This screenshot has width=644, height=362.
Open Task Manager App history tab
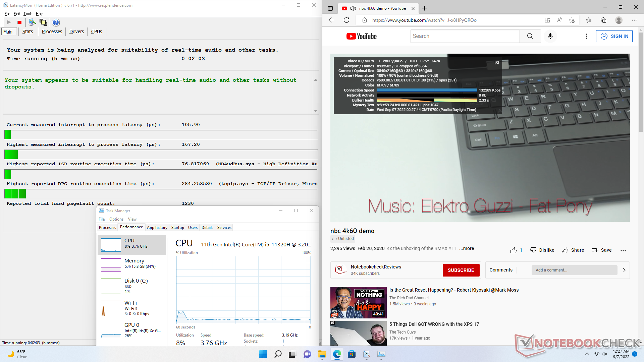(x=157, y=228)
